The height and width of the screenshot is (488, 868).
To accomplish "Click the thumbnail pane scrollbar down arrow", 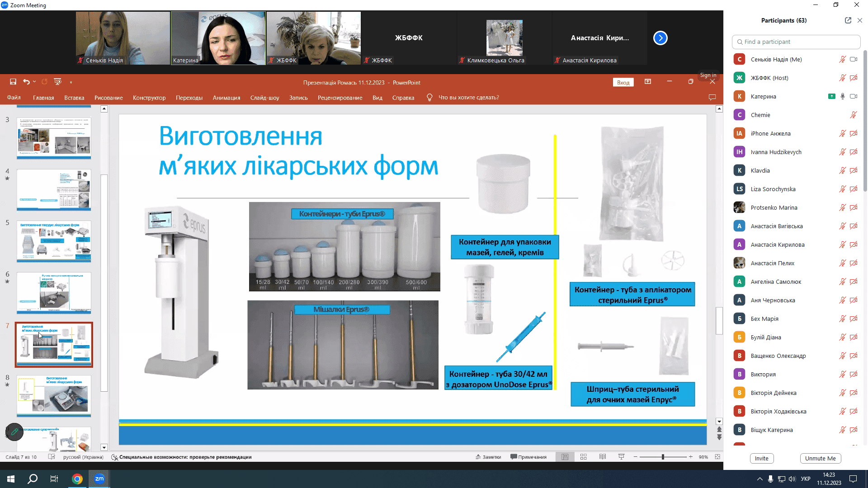I will 104,447.
